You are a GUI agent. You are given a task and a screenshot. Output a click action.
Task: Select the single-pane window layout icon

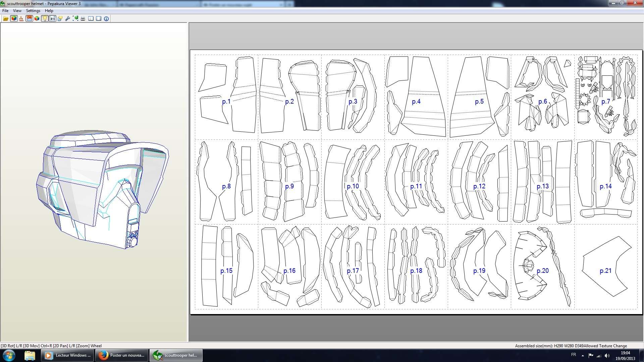tap(99, 19)
